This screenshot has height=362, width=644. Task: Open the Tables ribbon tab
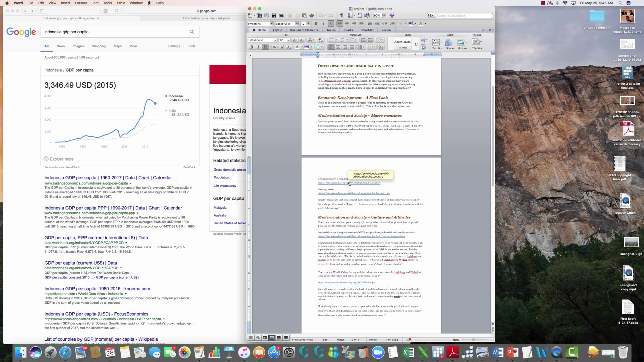331,30
